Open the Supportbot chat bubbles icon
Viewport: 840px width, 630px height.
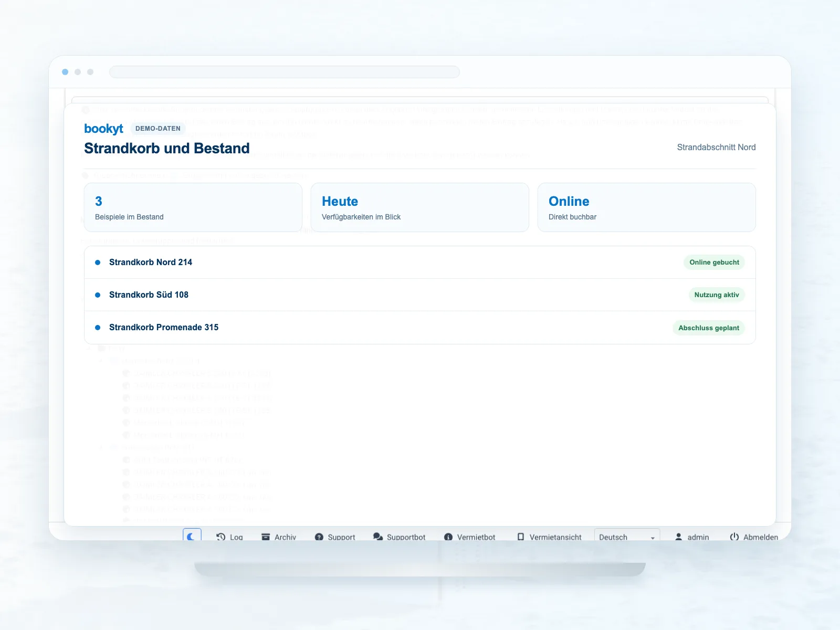point(378,537)
